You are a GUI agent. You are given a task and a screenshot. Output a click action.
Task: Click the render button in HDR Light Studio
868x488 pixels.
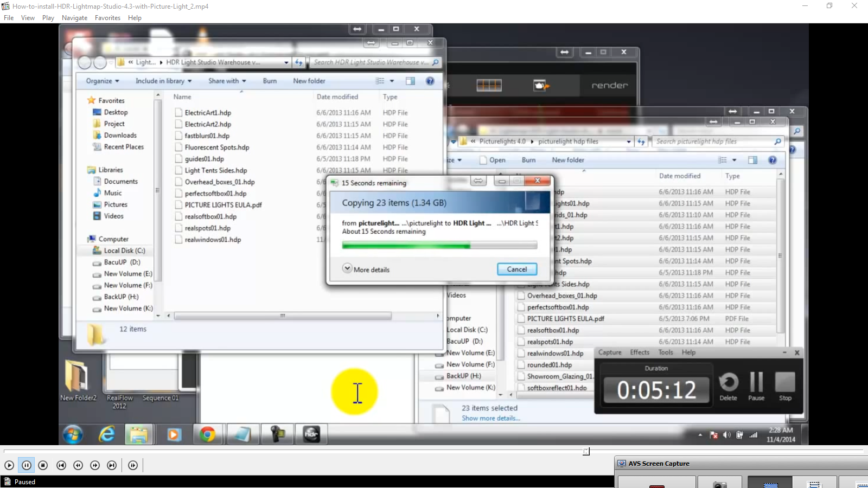click(x=610, y=86)
